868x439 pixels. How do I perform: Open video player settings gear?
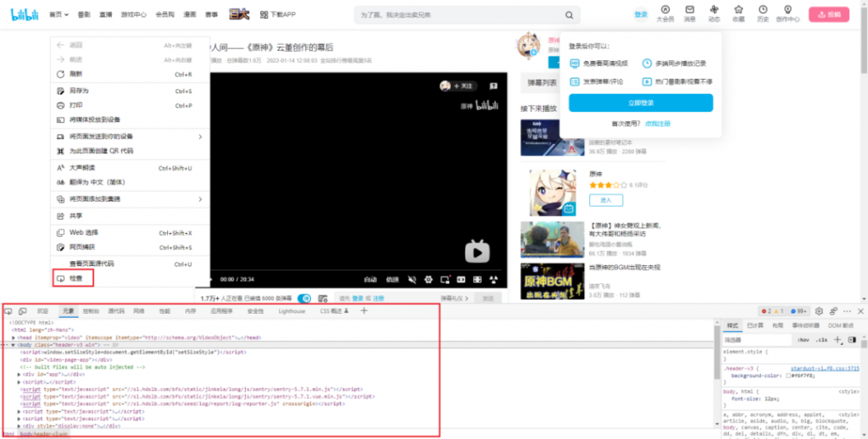429,280
